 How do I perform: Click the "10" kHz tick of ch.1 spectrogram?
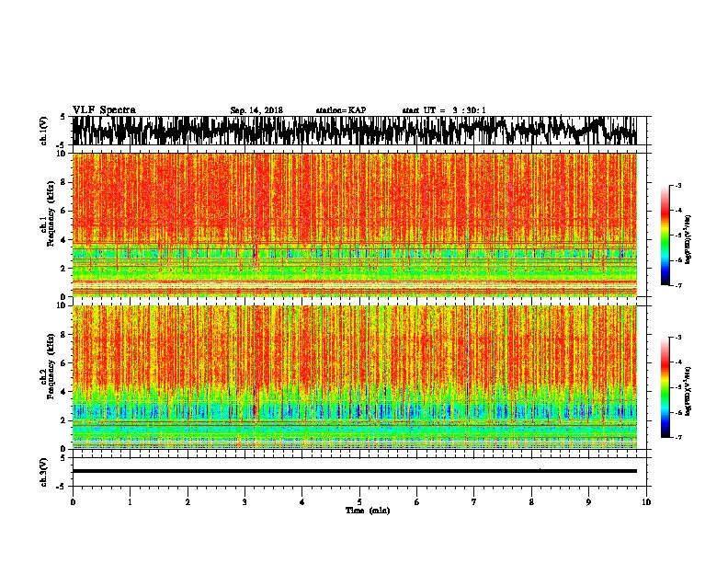[x=62, y=154]
